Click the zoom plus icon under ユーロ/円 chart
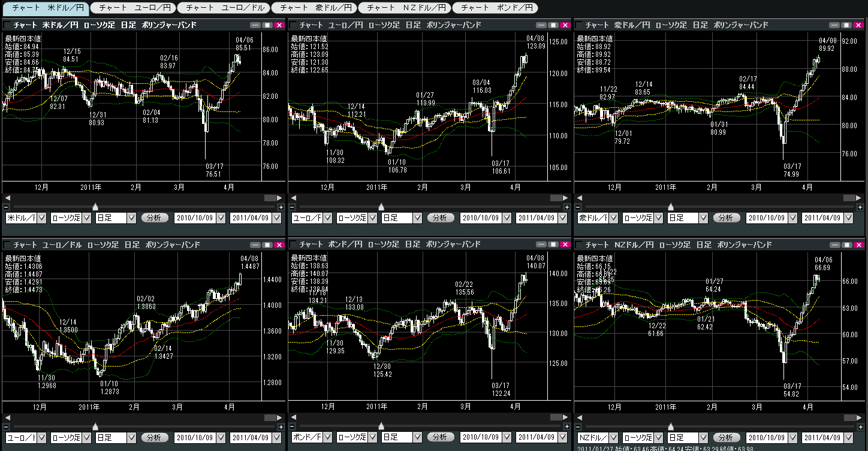Viewport: 868px width, 451px height. point(567,207)
